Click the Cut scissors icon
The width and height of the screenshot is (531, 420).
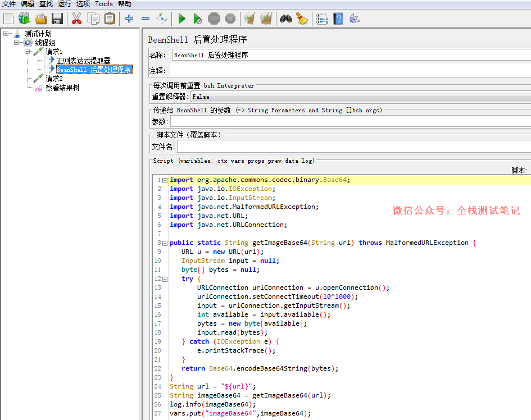77,19
